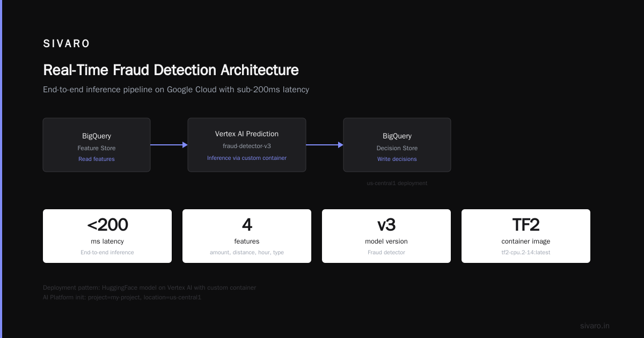Select the v3 model version card
This screenshot has height=338, width=644.
[x=386, y=236]
